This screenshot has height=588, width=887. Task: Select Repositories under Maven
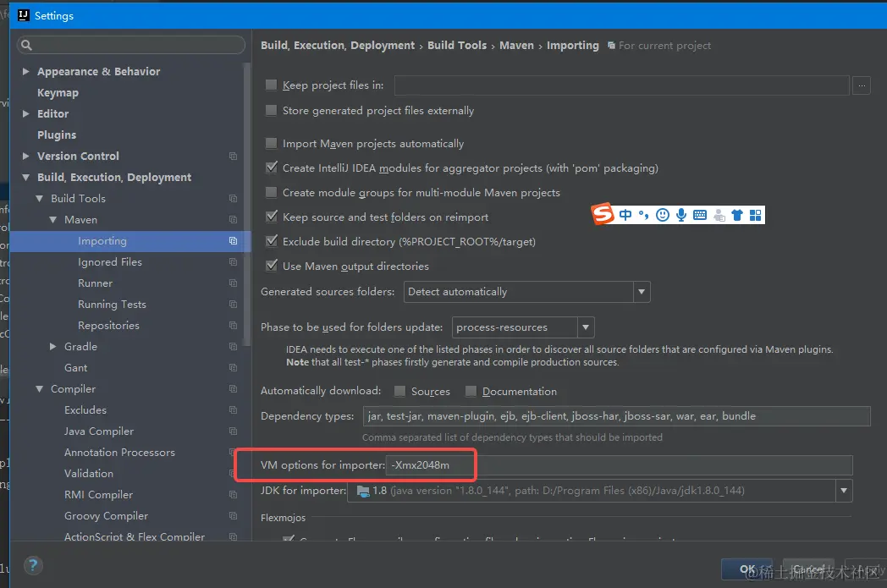coord(108,325)
